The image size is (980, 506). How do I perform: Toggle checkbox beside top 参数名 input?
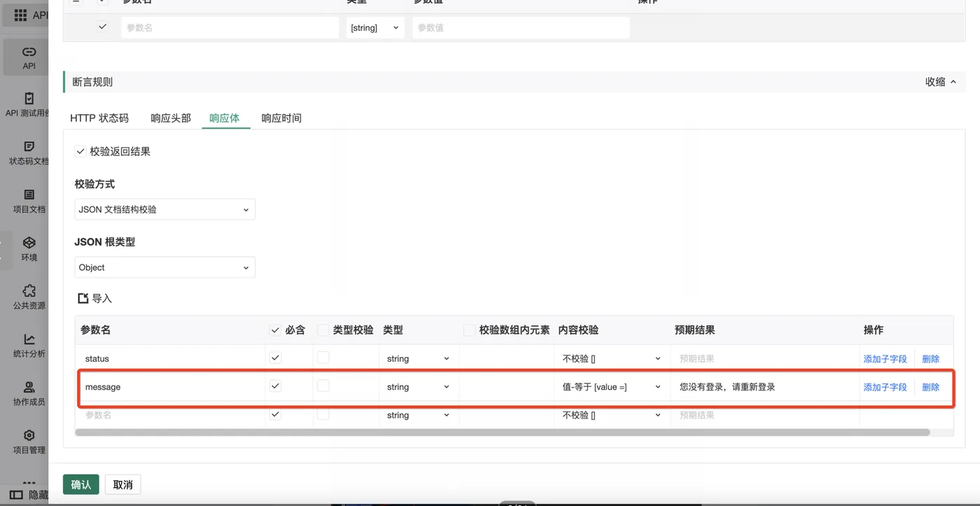[x=103, y=27]
